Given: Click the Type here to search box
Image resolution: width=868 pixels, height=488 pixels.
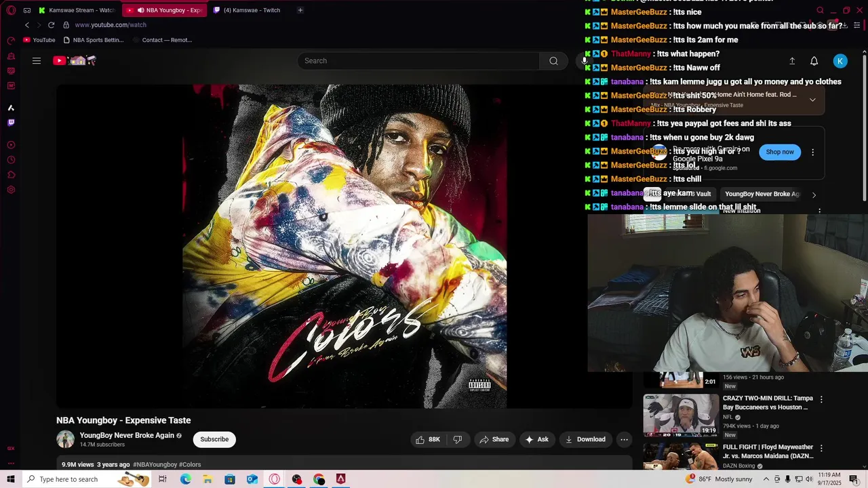Looking at the screenshot, I should point(87,479).
